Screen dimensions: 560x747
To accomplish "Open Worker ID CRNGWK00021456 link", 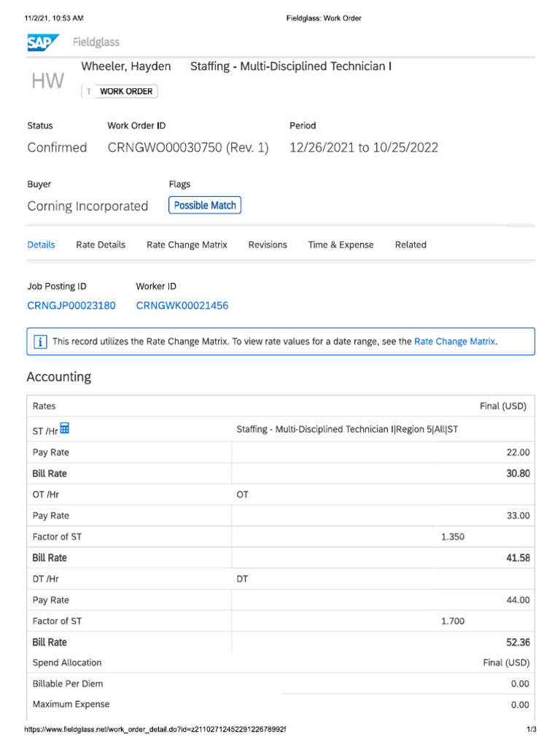I will coord(182,306).
